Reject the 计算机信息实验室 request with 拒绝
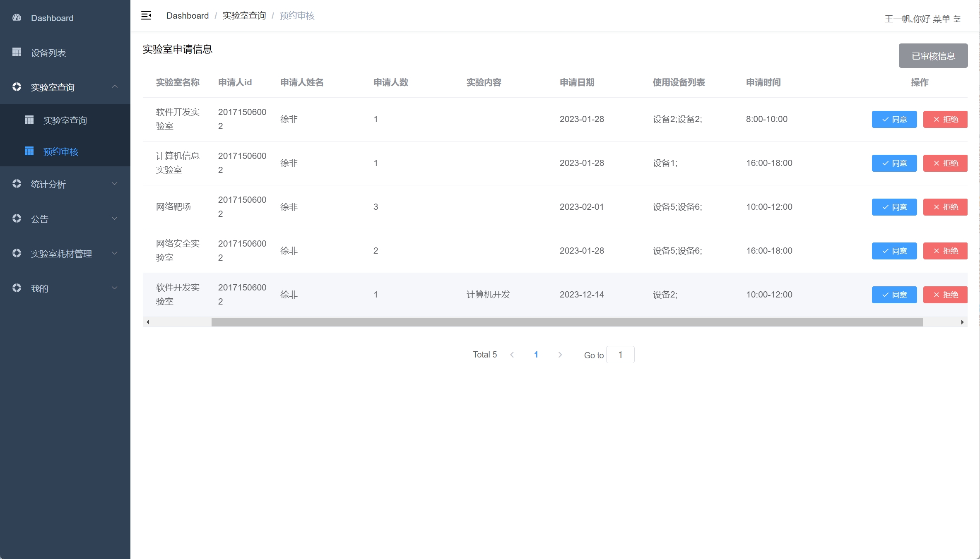 click(945, 163)
